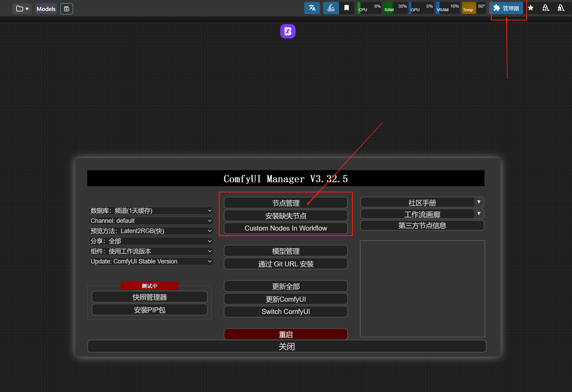Viewport: 572px width, 392px height.
Task: Click the star favorites icon
Action: (x=531, y=8)
